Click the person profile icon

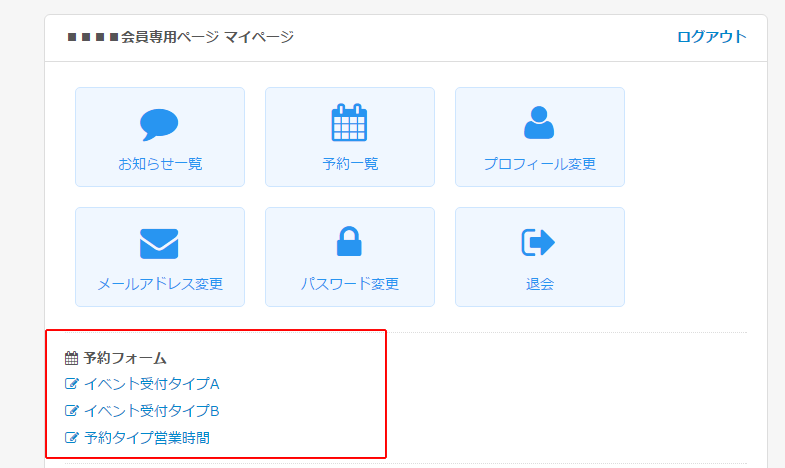(539, 123)
